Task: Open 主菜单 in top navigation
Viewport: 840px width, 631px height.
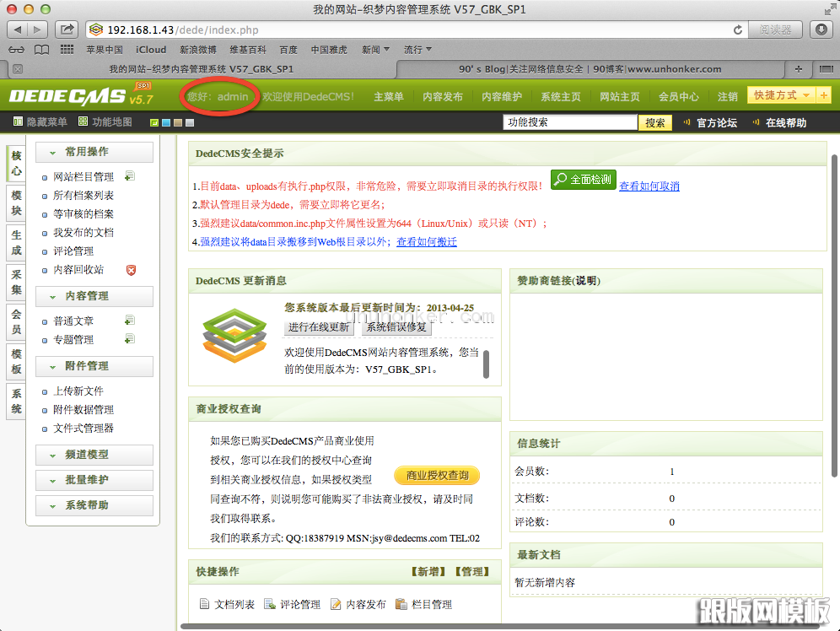Action: coord(389,97)
